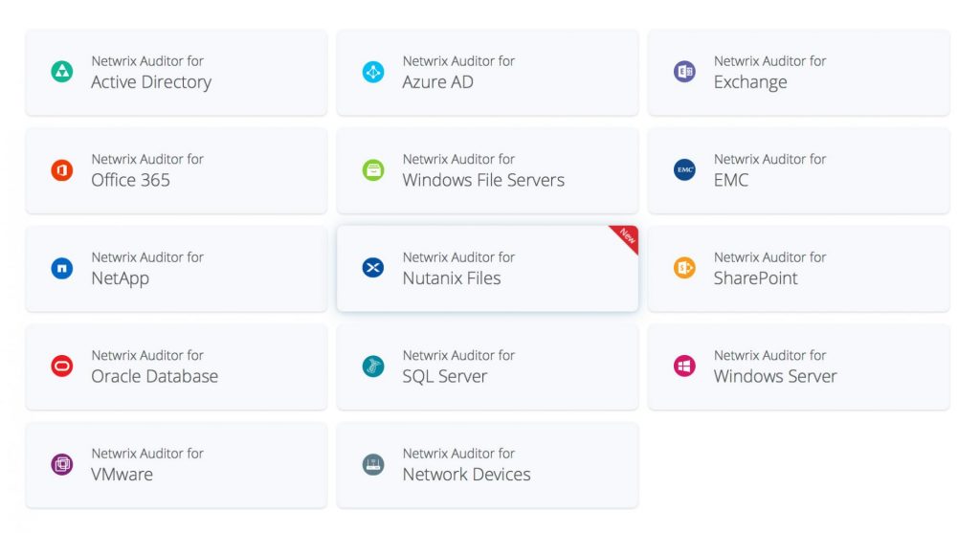Viewport: 980px width, 533px height.
Task: Click the red New ribbon badge
Action: point(627,236)
